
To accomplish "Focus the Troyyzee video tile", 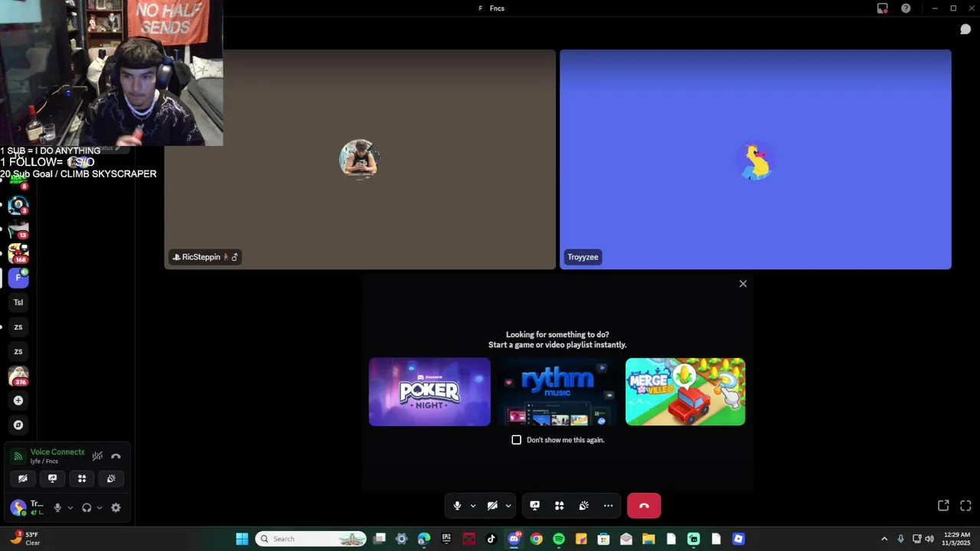I will 756,159.
